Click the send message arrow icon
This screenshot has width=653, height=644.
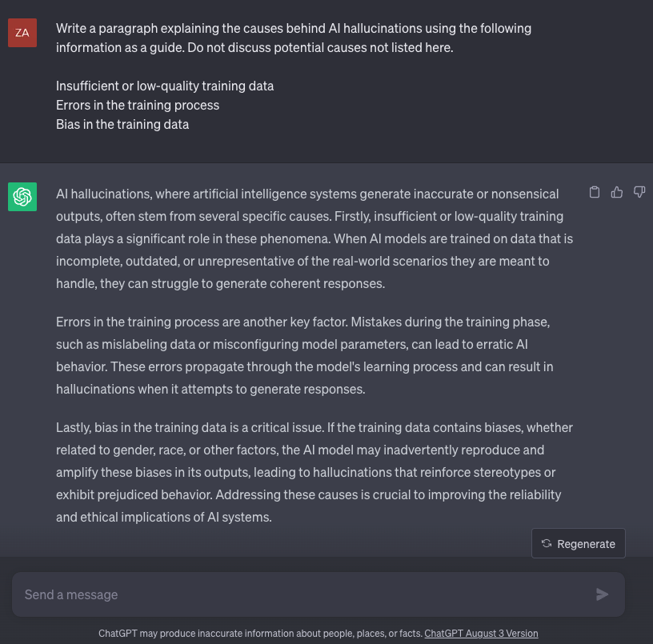[x=603, y=594]
